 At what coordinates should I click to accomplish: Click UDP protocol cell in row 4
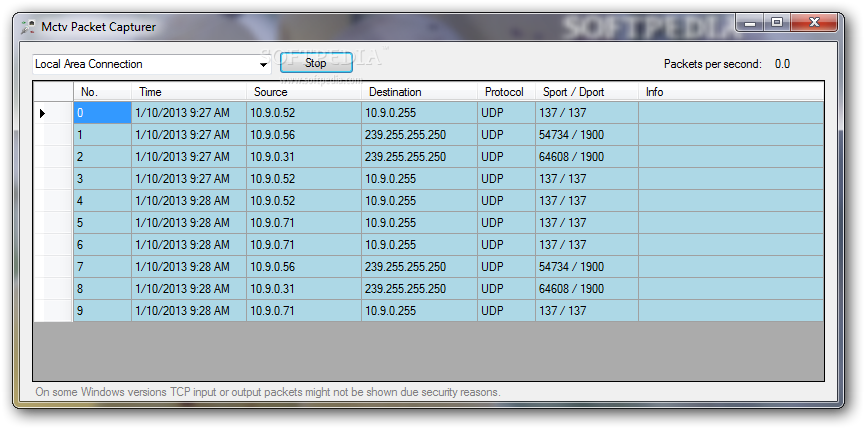[x=506, y=201]
